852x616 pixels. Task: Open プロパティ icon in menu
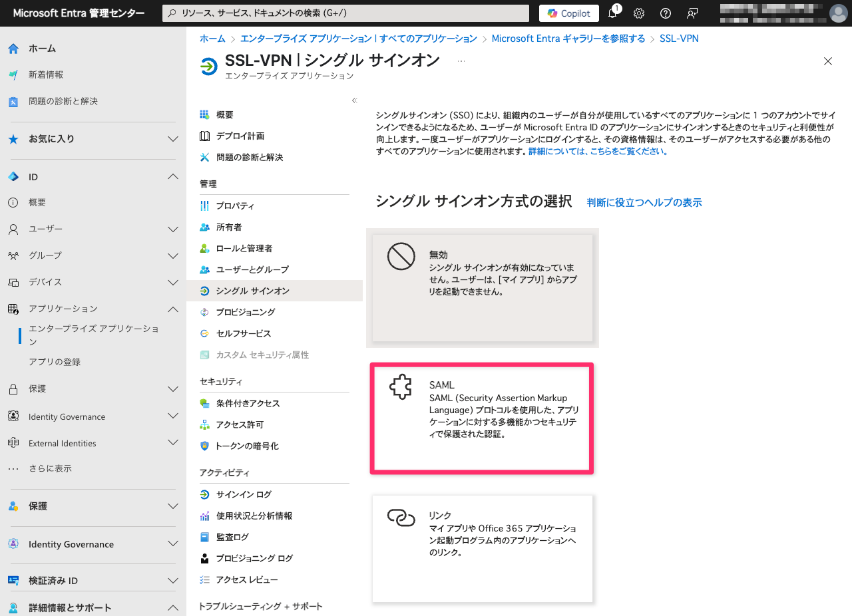pos(205,206)
